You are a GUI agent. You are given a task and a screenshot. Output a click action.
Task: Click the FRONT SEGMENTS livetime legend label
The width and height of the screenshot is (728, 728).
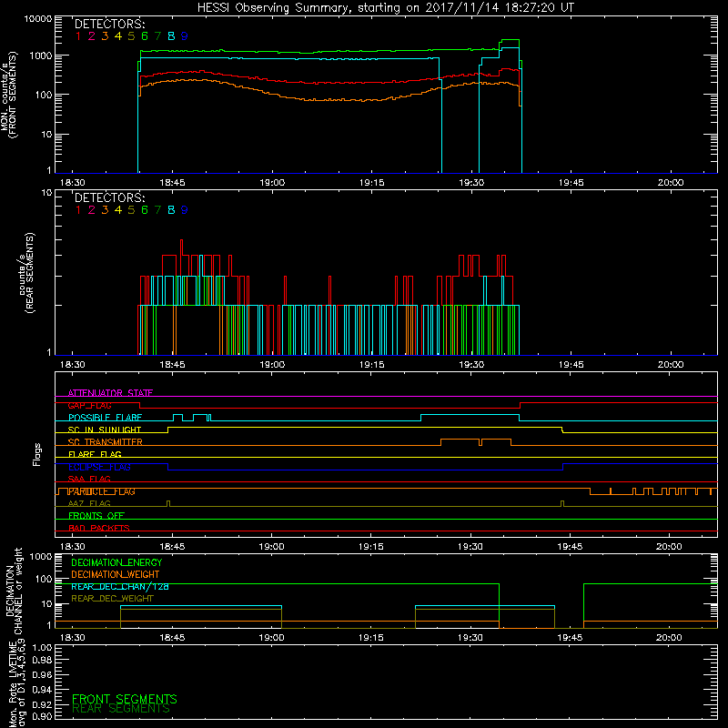(x=125, y=699)
